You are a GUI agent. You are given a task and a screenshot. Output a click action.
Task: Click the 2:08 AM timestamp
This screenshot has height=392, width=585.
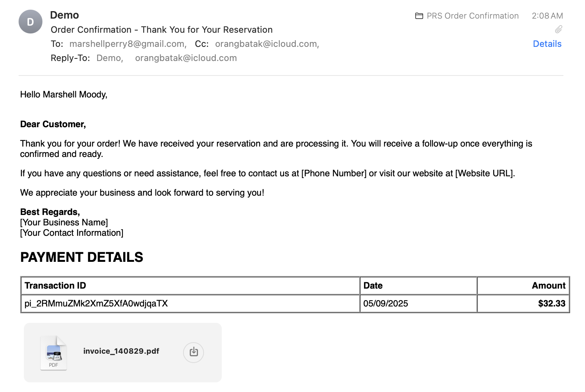[547, 16]
